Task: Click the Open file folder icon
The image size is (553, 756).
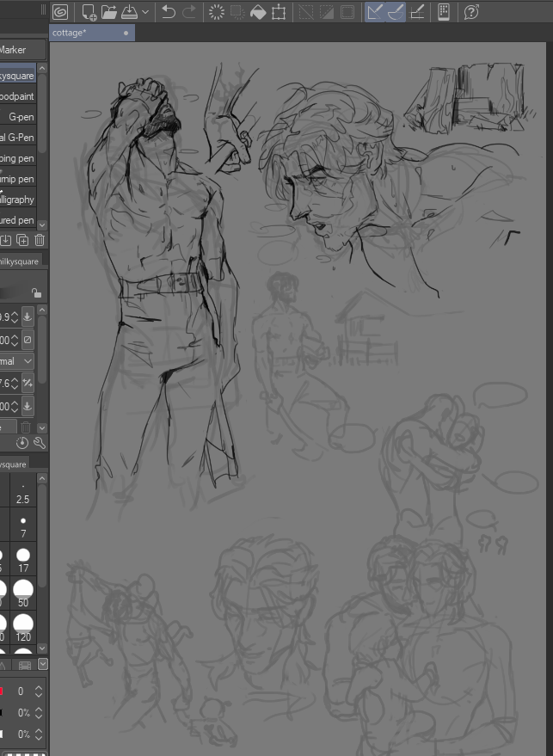Action: coord(109,12)
